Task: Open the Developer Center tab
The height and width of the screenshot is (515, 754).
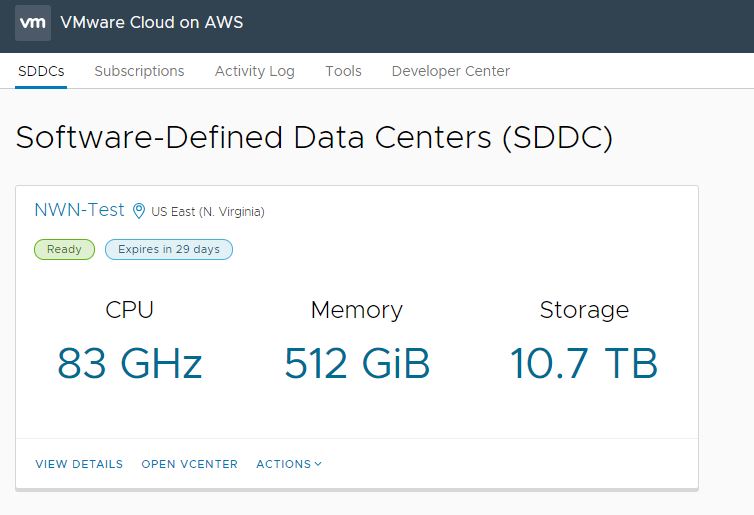Action: [451, 71]
